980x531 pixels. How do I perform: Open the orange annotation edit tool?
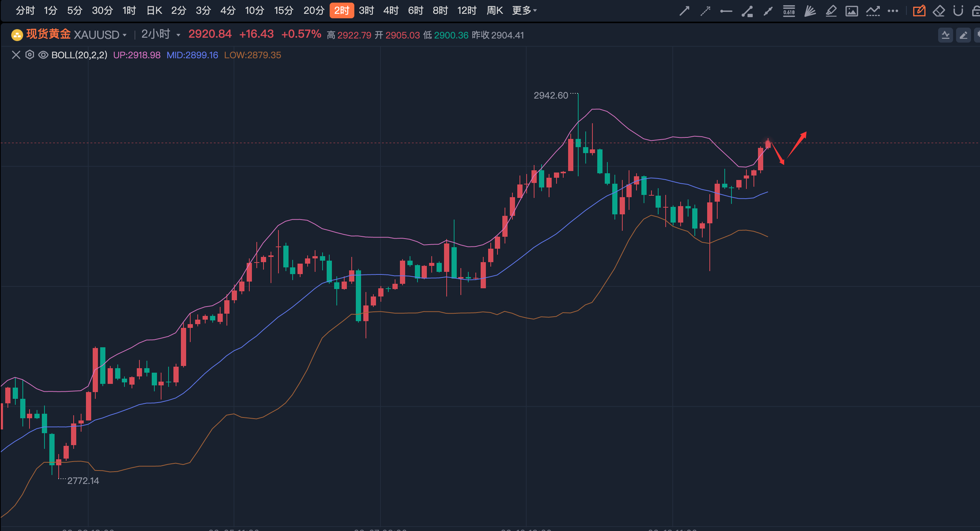(x=919, y=11)
